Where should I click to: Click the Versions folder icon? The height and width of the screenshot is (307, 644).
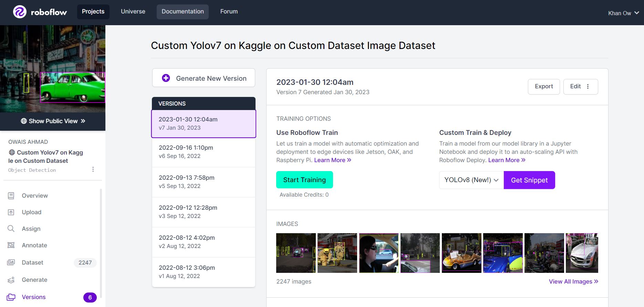(11, 297)
